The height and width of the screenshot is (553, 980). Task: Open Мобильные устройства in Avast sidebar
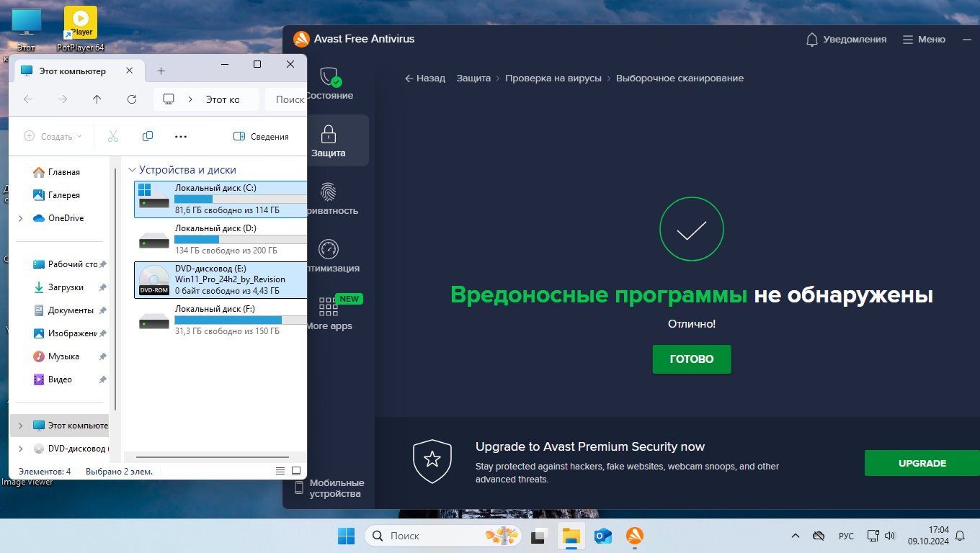click(x=329, y=488)
